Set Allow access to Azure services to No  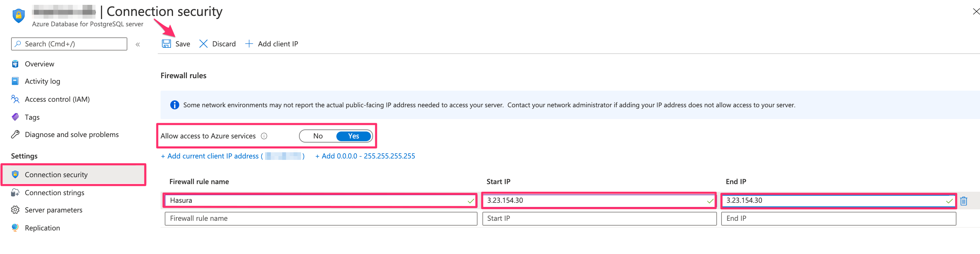(318, 136)
